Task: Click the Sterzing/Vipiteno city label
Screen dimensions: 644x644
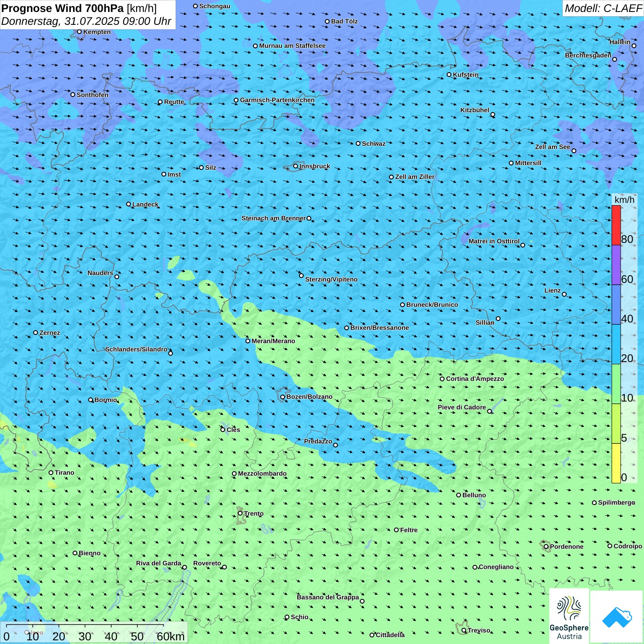Action: pyautogui.click(x=331, y=279)
